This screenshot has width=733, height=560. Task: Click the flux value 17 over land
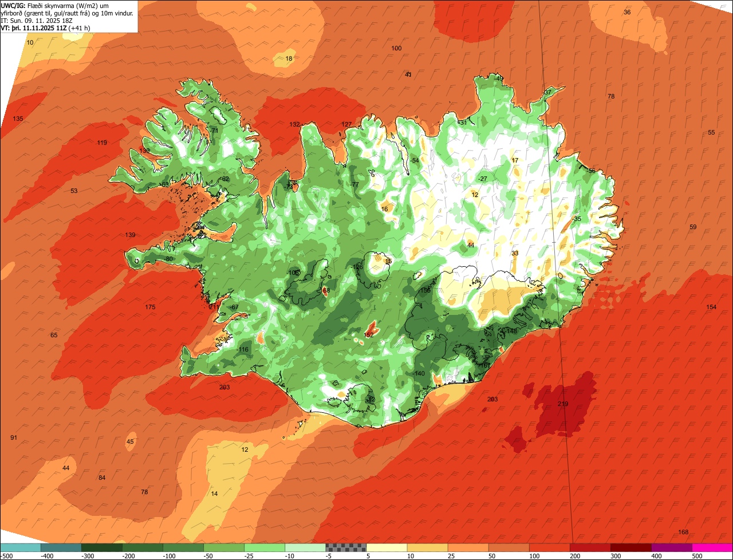coord(515,161)
